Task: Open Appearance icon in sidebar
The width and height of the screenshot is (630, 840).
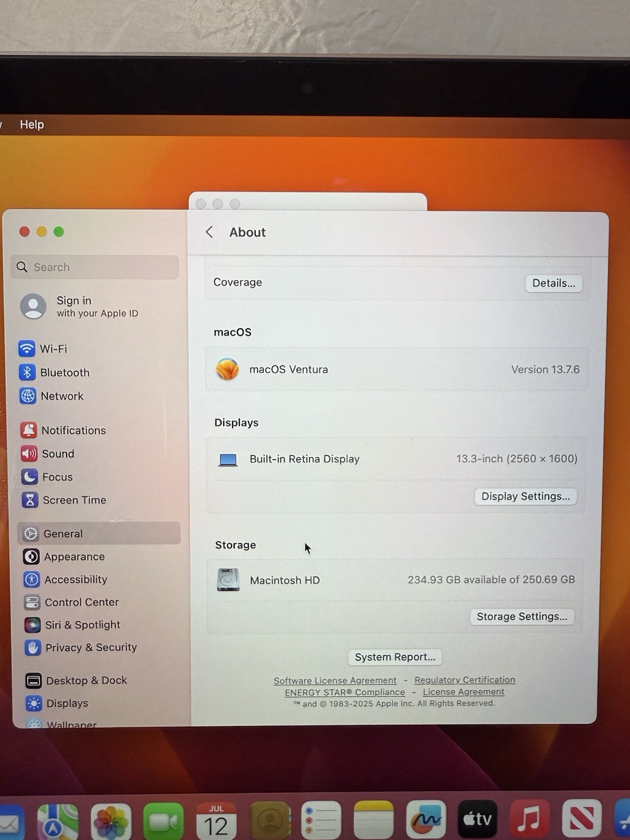Action: (x=31, y=556)
